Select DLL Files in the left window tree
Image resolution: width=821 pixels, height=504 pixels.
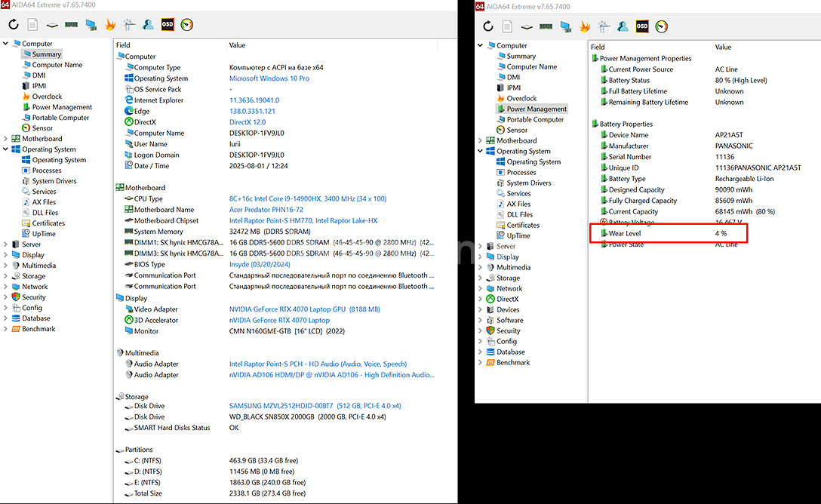coord(45,213)
